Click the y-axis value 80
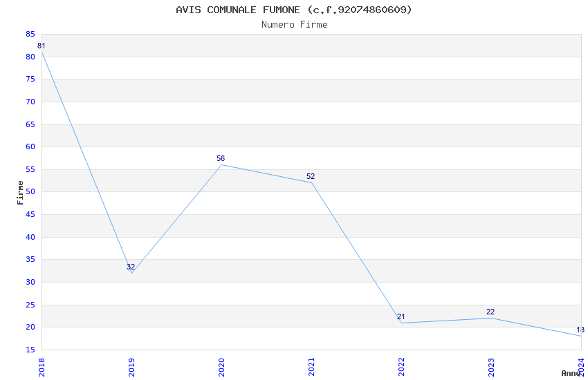Viewport: 588px width, 380px height. [30, 57]
